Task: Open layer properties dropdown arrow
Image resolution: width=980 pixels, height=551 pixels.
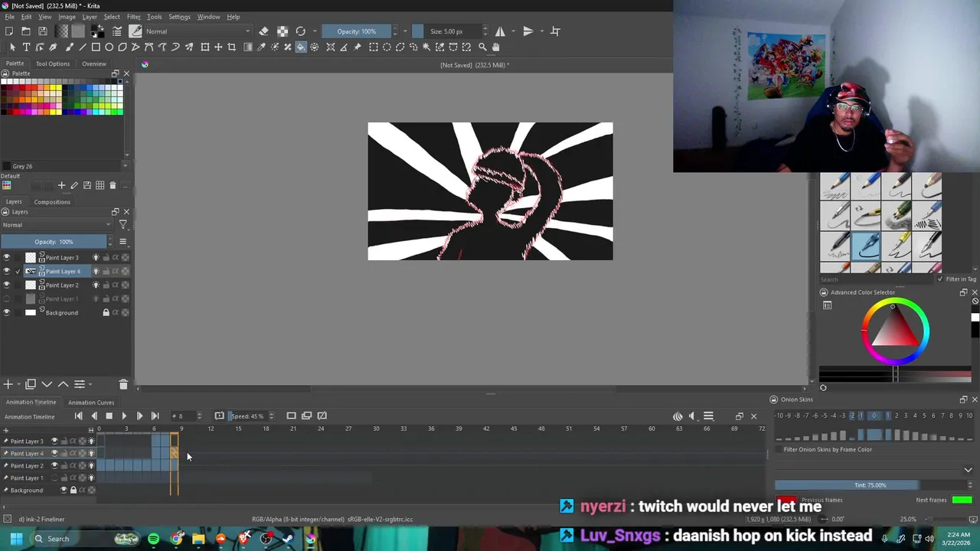Action: [90, 384]
